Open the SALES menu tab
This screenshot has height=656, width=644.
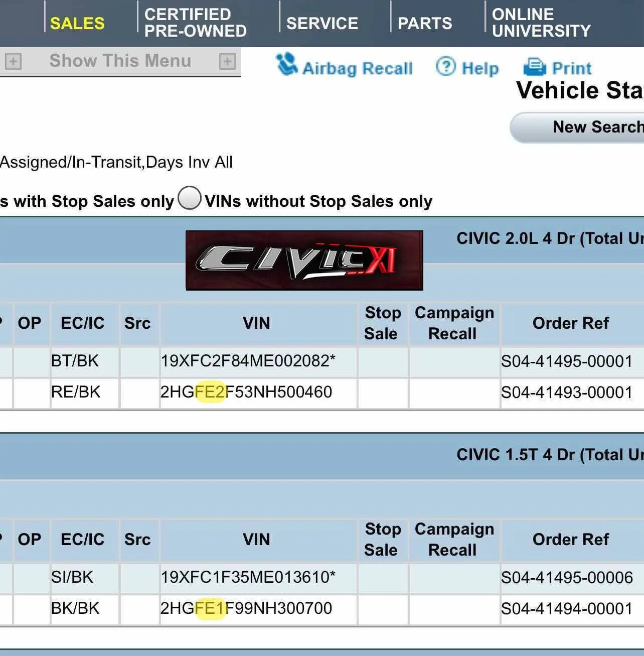tap(77, 23)
